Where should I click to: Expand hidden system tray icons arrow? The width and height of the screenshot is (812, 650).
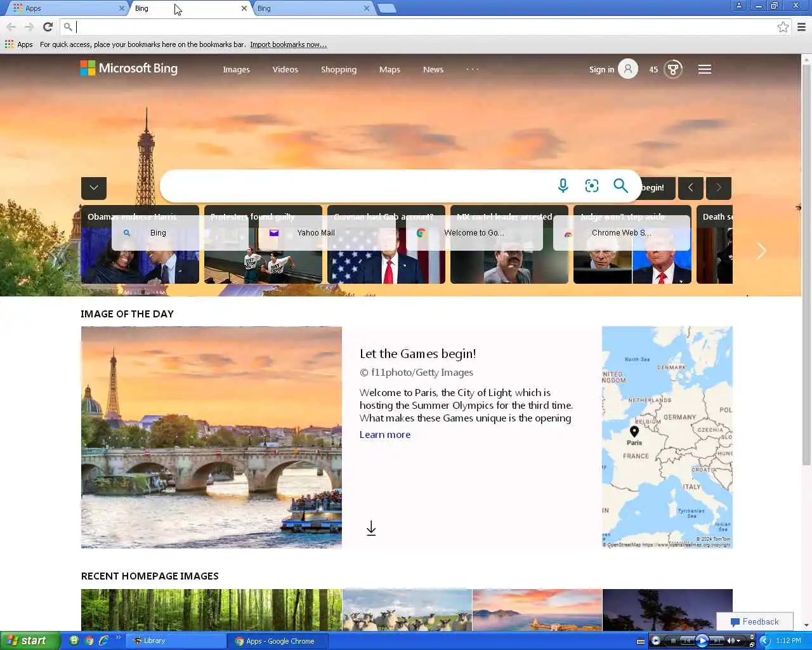click(765, 640)
